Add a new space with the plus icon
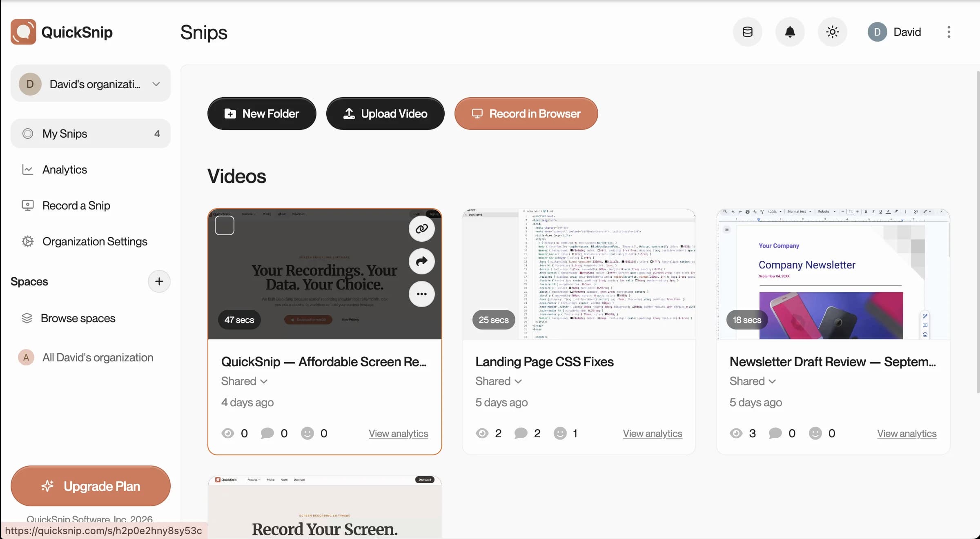 click(159, 281)
